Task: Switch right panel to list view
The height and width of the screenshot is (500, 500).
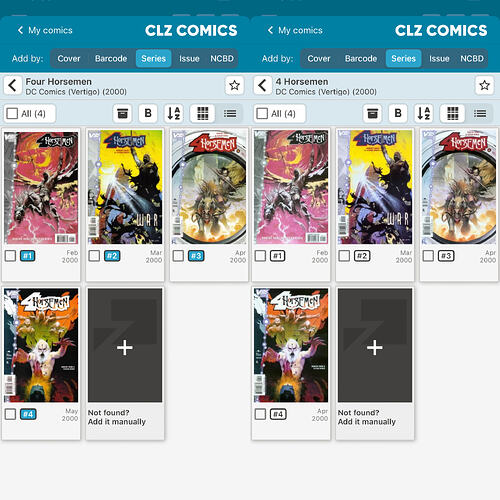Action: coord(480,114)
